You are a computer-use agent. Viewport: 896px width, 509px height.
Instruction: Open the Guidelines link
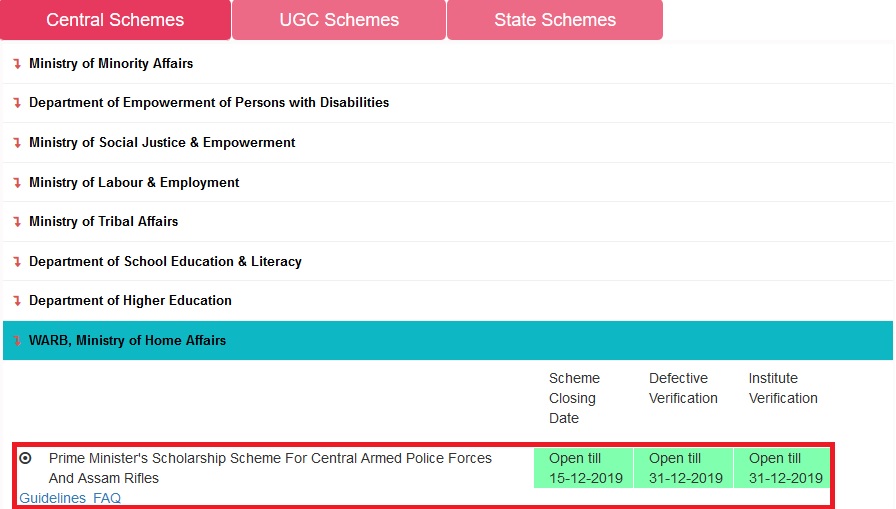point(52,498)
